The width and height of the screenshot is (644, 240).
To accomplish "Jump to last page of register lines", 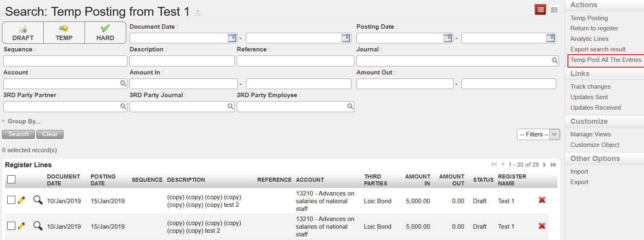I will click(x=553, y=165).
